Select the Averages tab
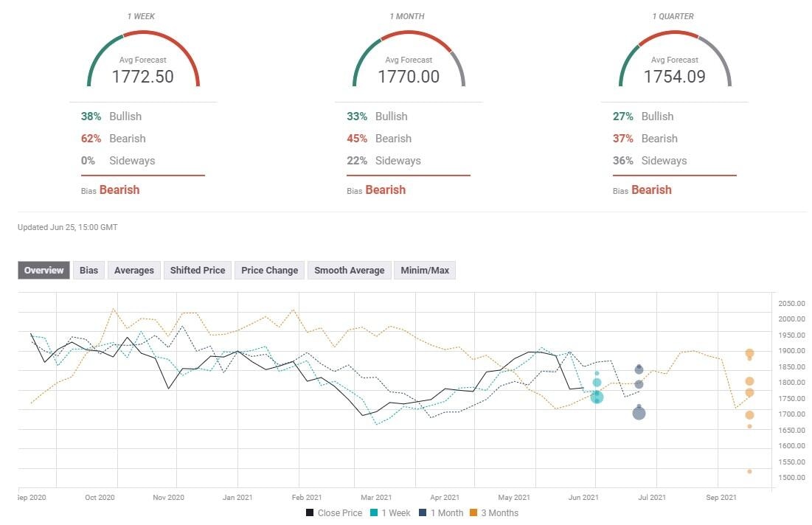The width and height of the screenshot is (812, 525). 133,270
